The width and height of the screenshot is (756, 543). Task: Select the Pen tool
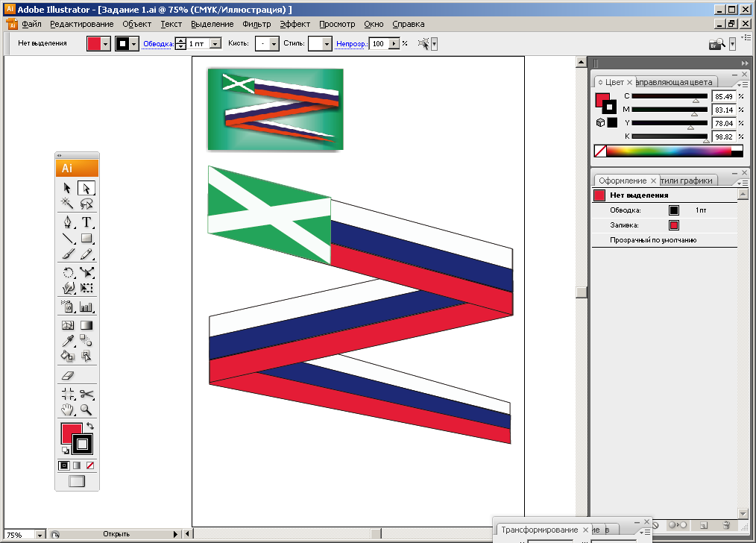click(68, 222)
